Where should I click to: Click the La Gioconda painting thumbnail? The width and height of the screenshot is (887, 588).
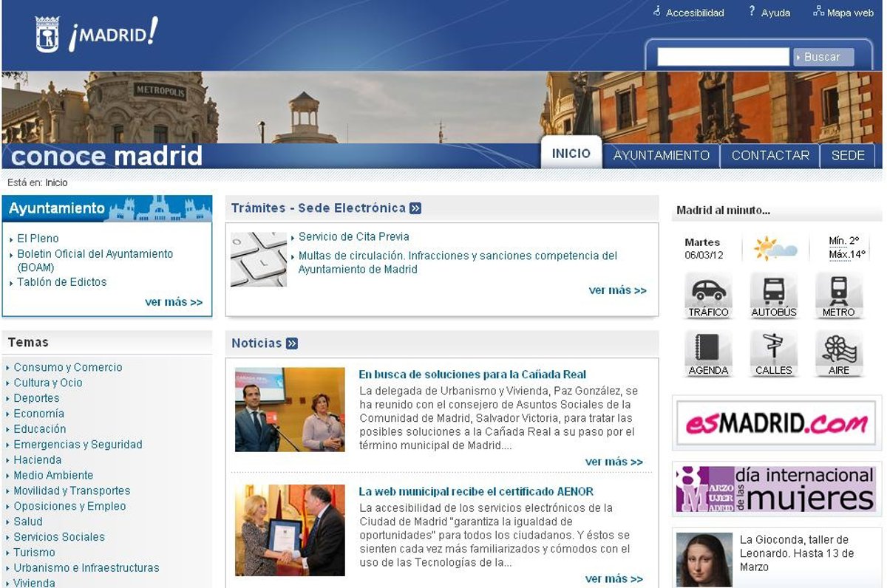point(704,559)
